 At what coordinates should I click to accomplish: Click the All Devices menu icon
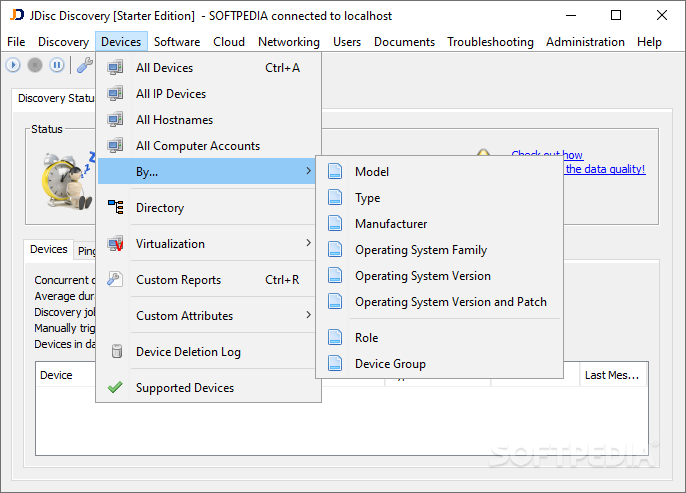116,67
